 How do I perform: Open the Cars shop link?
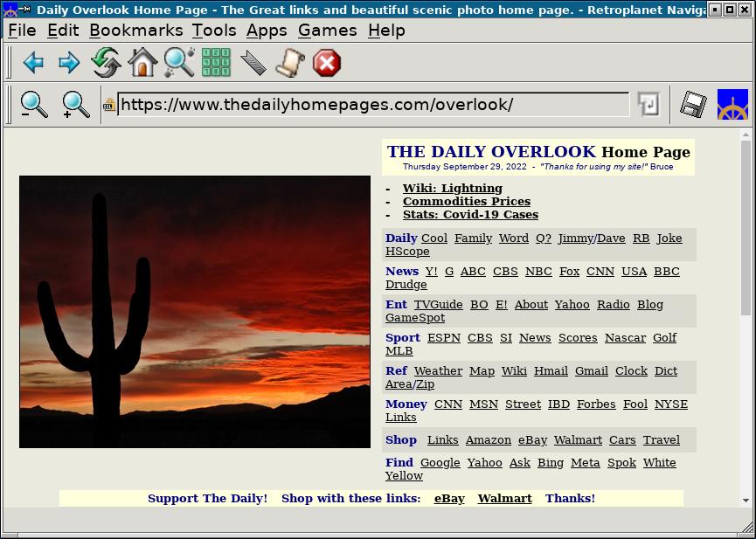click(x=622, y=440)
